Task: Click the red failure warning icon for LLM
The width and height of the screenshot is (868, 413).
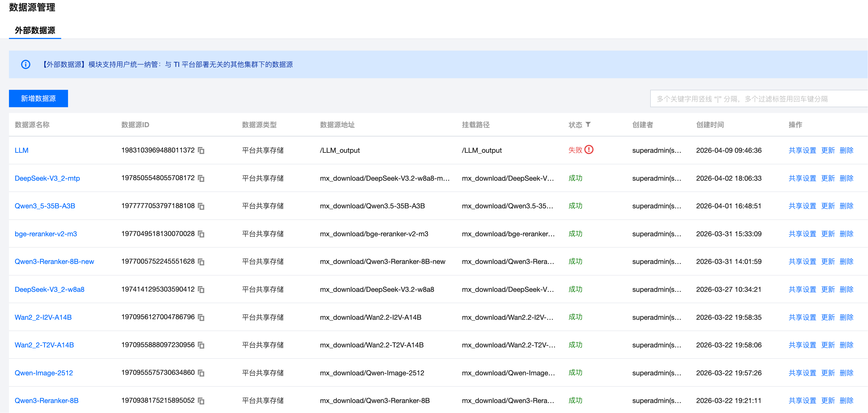Action: pos(589,149)
